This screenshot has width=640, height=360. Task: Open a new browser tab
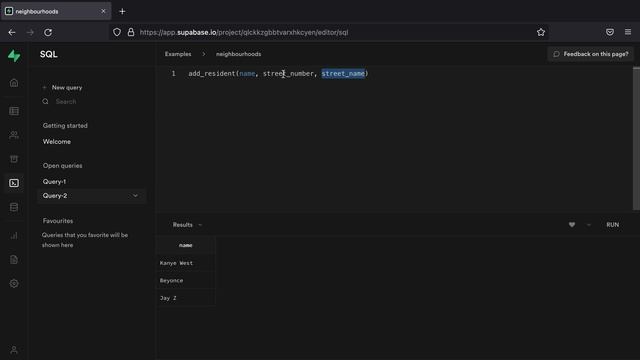(x=122, y=11)
